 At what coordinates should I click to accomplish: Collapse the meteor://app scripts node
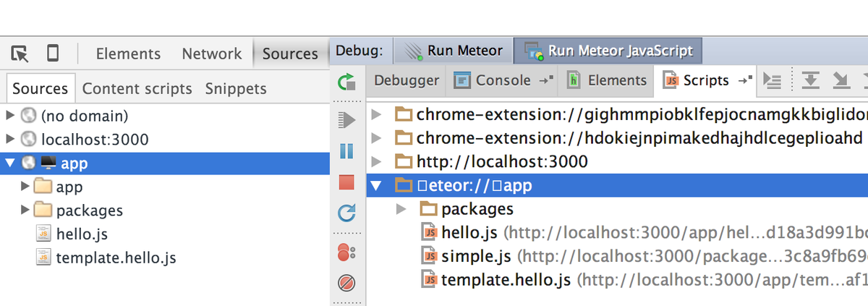375,185
